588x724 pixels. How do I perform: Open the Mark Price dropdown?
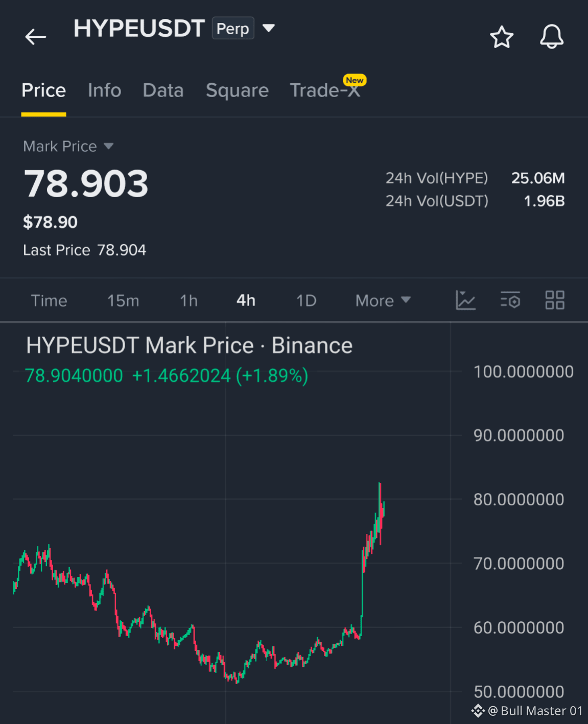click(68, 146)
